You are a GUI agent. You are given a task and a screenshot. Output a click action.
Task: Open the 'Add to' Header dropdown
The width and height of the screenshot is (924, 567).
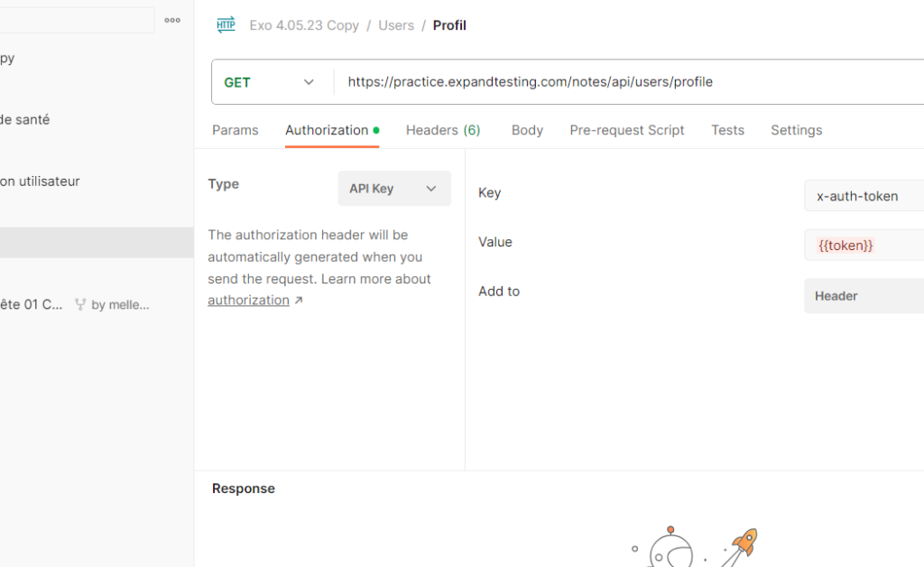click(x=863, y=296)
